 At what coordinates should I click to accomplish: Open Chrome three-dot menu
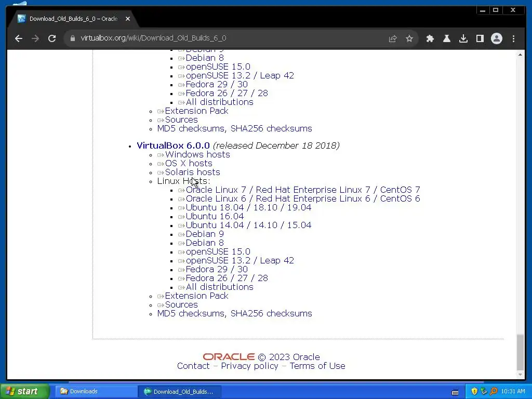514,38
